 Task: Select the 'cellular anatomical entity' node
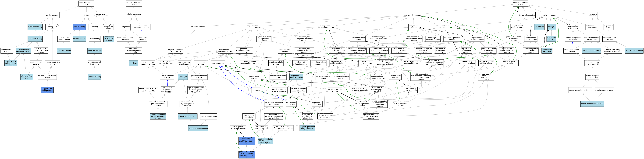tap(134, 15)
